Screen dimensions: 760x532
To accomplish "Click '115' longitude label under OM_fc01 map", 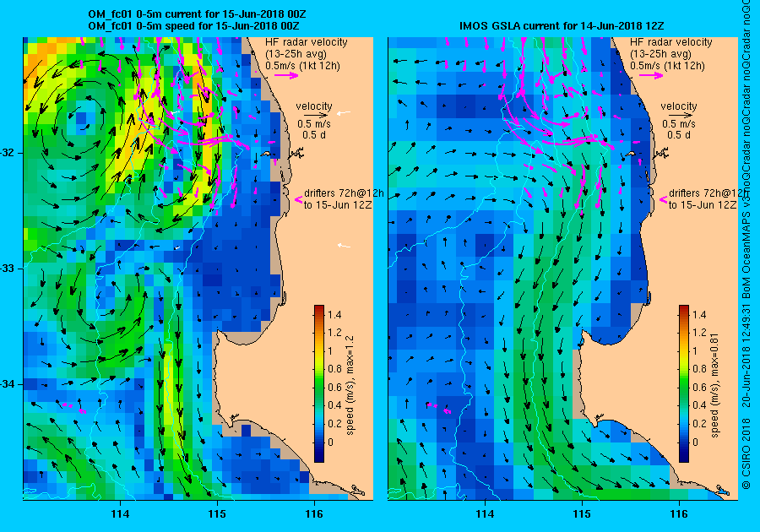I will click(x=217, y=514).
